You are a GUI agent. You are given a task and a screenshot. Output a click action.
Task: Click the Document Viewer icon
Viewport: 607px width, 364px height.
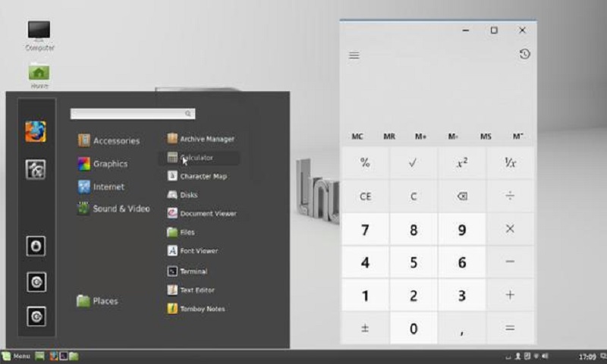point(172,213)
